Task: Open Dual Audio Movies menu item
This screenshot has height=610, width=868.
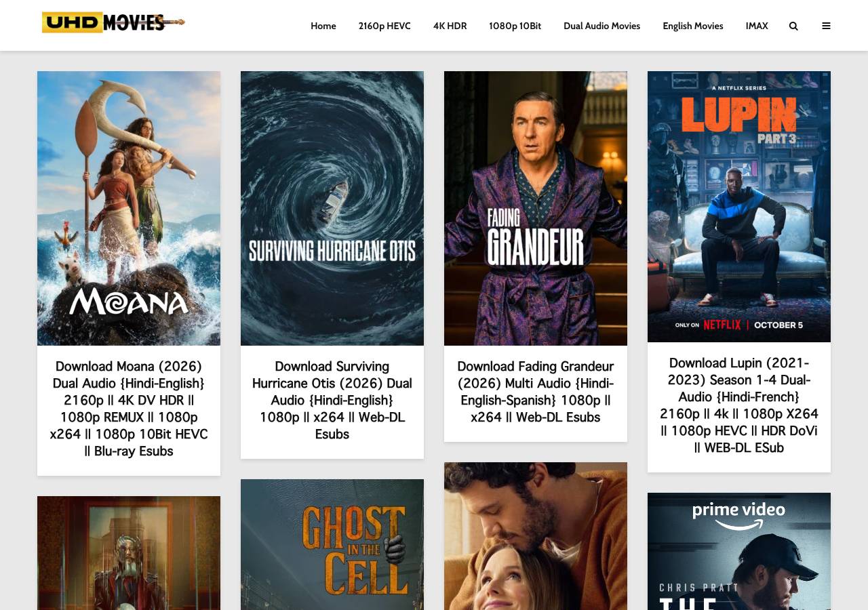Action: pos(601,26)
